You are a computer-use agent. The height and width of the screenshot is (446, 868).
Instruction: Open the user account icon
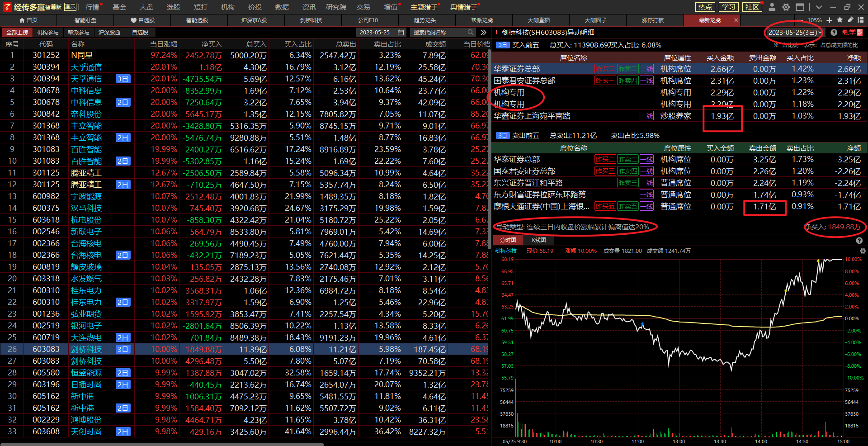click(x=772, y=7)
